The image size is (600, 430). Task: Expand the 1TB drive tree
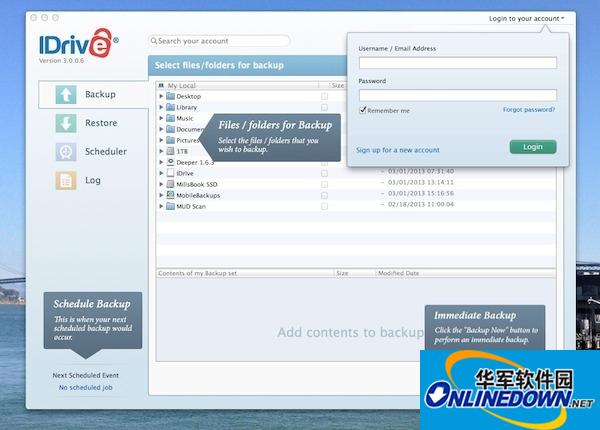(x=161, y=151)
